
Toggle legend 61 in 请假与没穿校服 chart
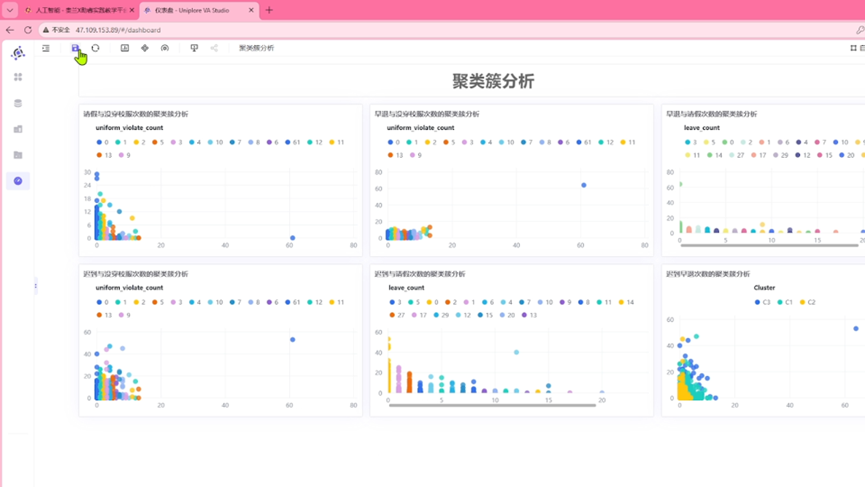(x=292, y=142)
